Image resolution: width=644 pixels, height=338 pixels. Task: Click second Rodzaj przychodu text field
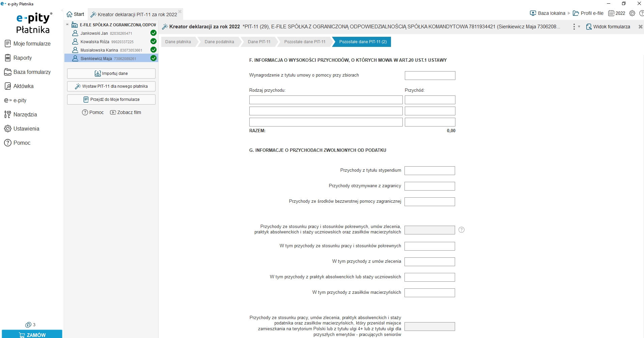[x=326, y=111]
